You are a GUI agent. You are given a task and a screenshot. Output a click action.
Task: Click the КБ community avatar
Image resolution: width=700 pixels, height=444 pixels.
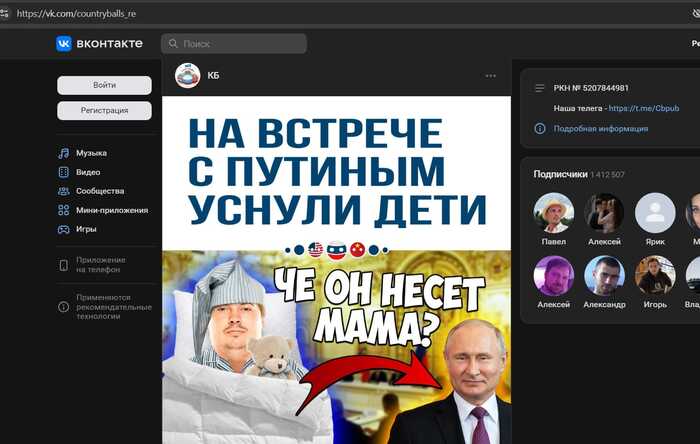click(x=187, y=76)
